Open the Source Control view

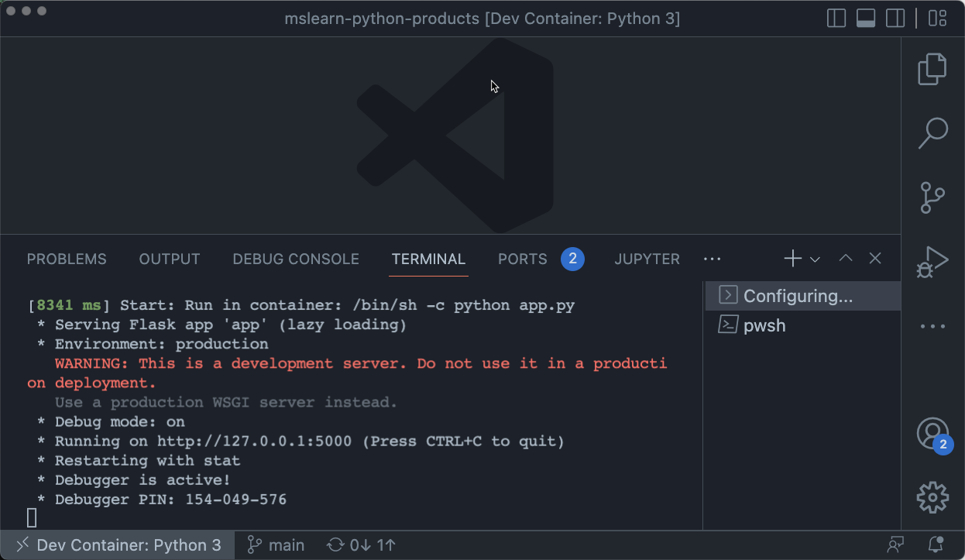coord(932,198)
